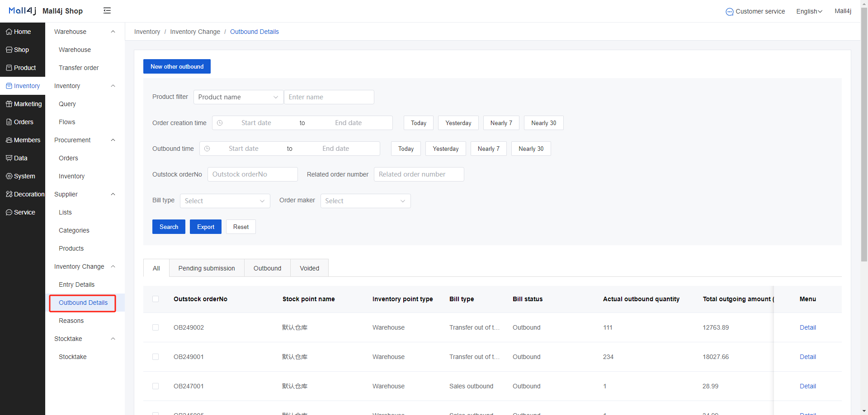Open the System settings icon
The width and height of the screenshot is (868, 415).
(9, 176)
